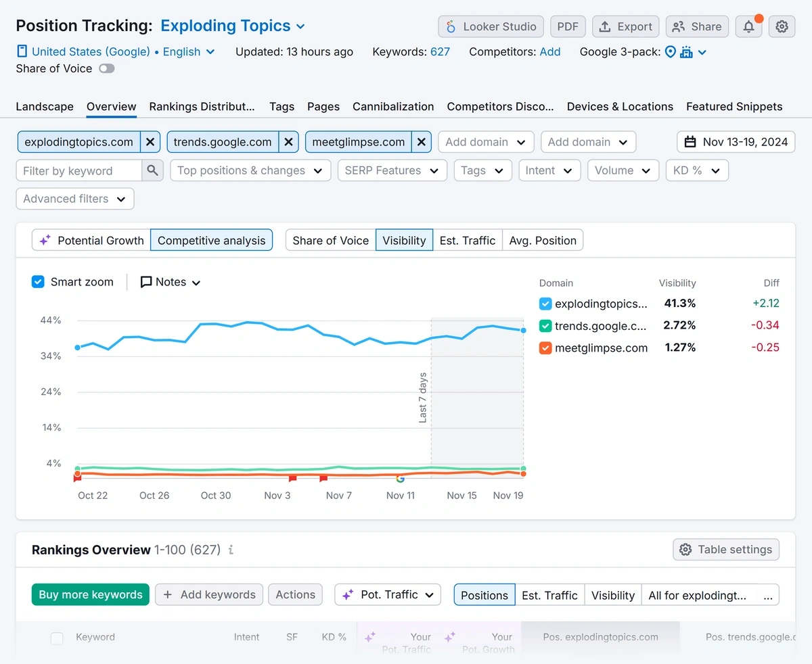The image size is (812, 664).
Task: Select the Competitive analysis view
Action: (211, 240)
